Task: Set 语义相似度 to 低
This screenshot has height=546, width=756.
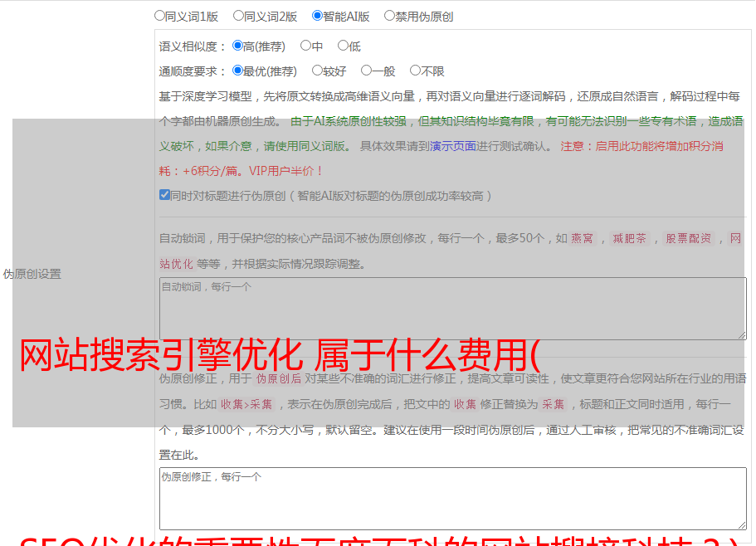Action: (343, 46)
